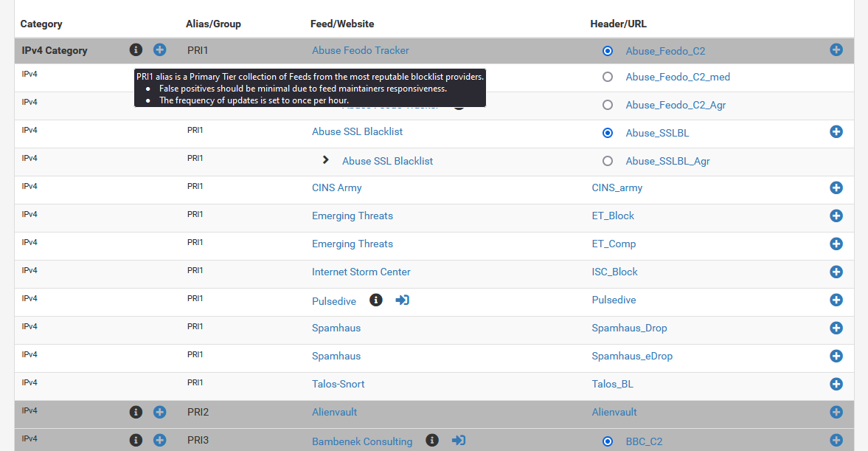Open the Alienvault feed website link

(x=334, y=412)
